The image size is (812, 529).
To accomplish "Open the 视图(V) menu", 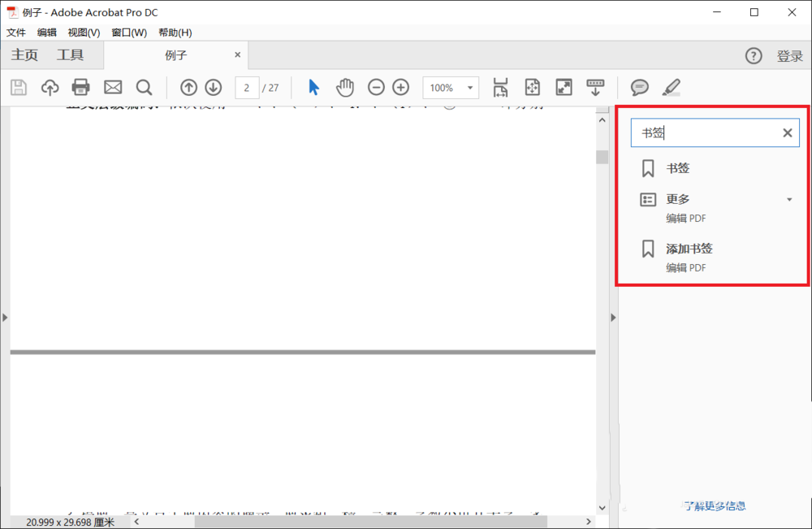I will 84,33.
